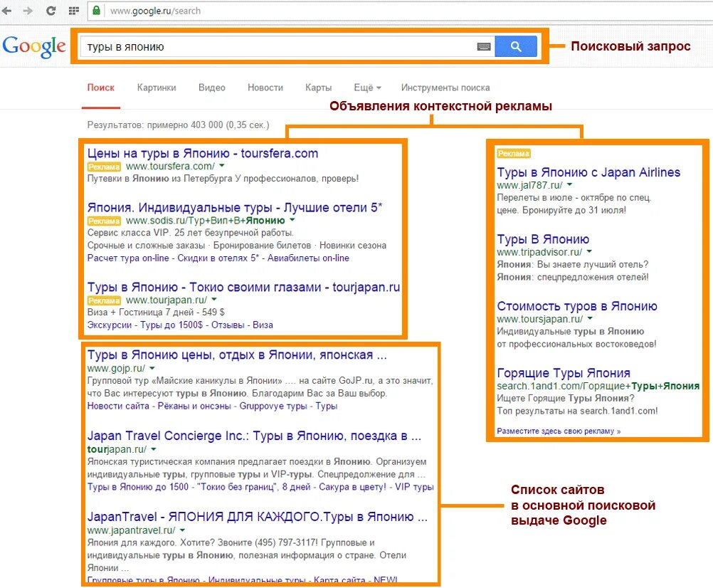Click sitelink 'Туры до 1500$'
Image resolution: width=713 pixels, height=588 pixels.
[171, 325]
